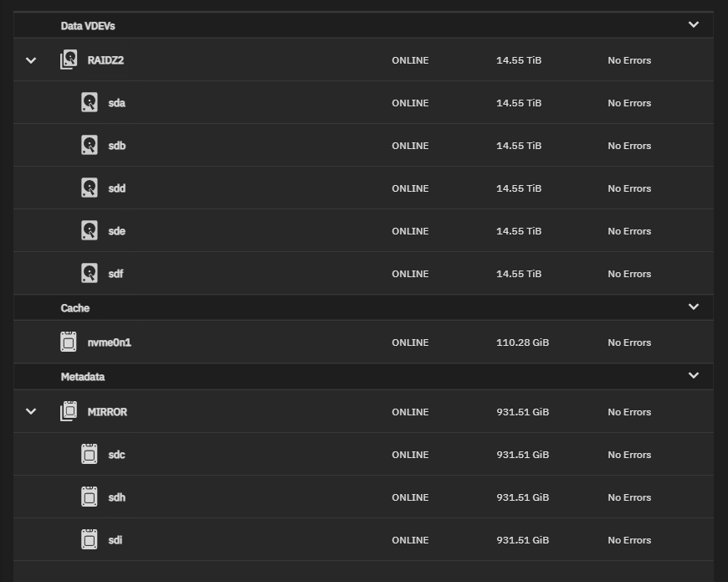Click the sdh SSD icon
Viewport: 728px width, 582px height.
coord(90,497)
